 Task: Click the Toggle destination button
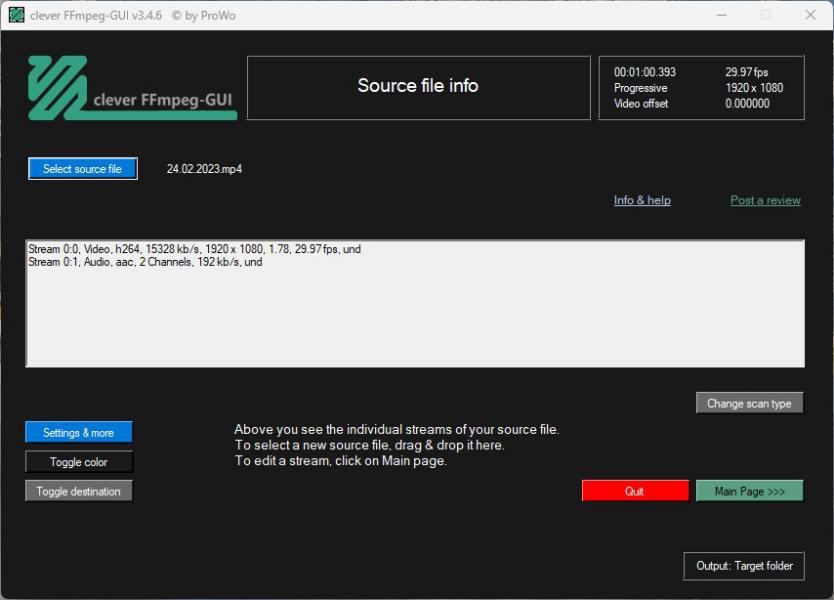[78, 491]
